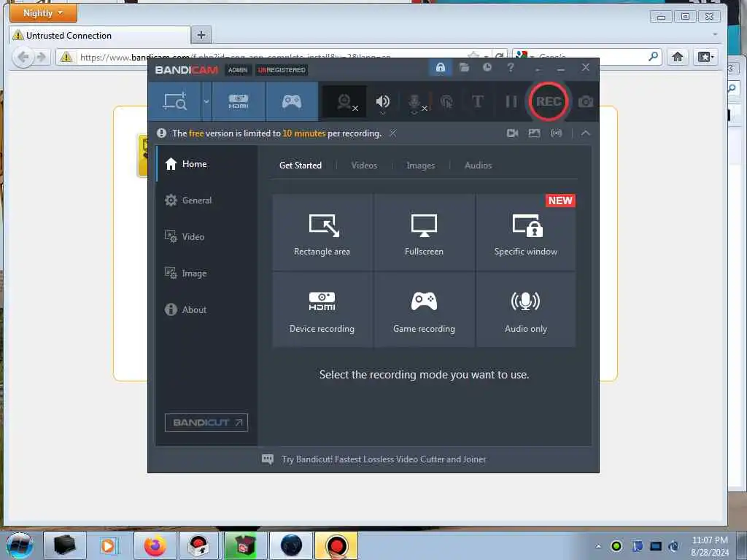Click the lock icon in Bandicam title bar
The image size is (747, 560).
[440, 67]
